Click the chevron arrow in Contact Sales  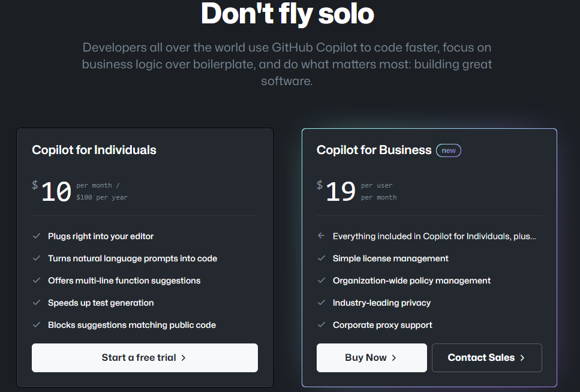tap(522, 358)
